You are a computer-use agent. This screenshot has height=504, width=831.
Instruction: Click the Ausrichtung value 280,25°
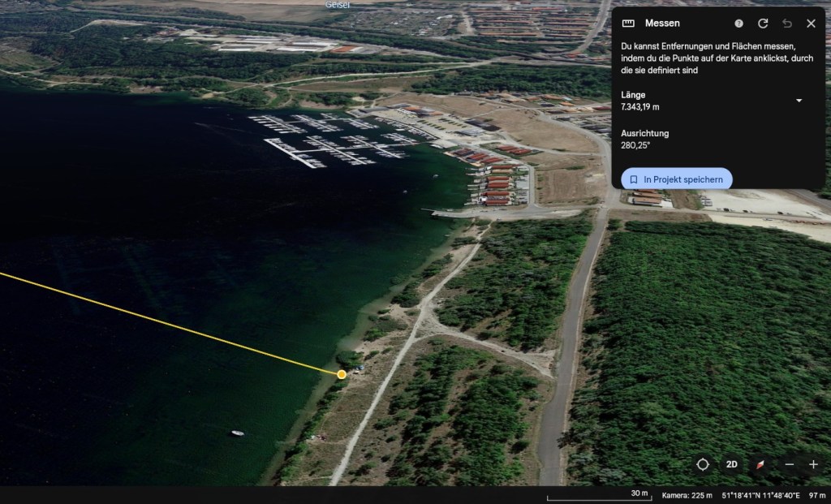(635, 144)
